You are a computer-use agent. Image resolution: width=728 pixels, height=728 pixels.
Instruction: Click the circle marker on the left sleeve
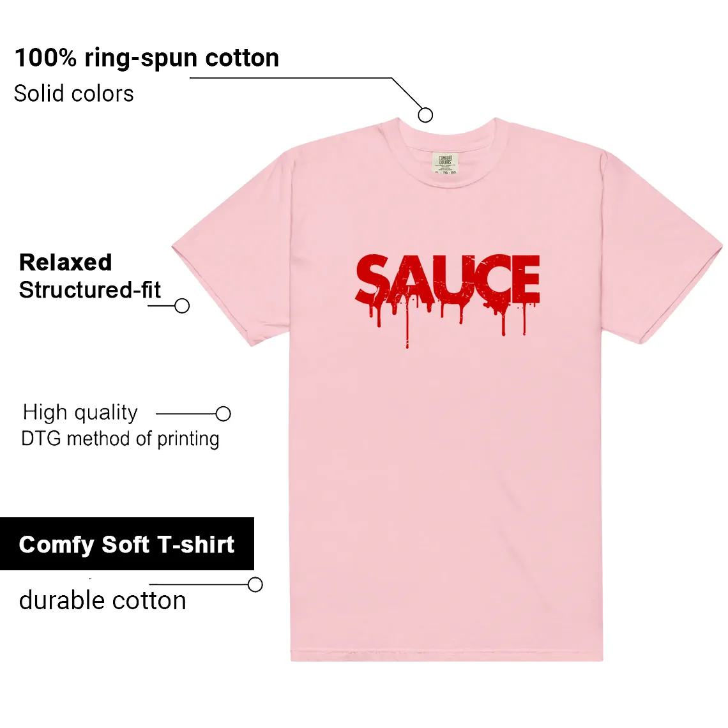(x=182, y=305)
